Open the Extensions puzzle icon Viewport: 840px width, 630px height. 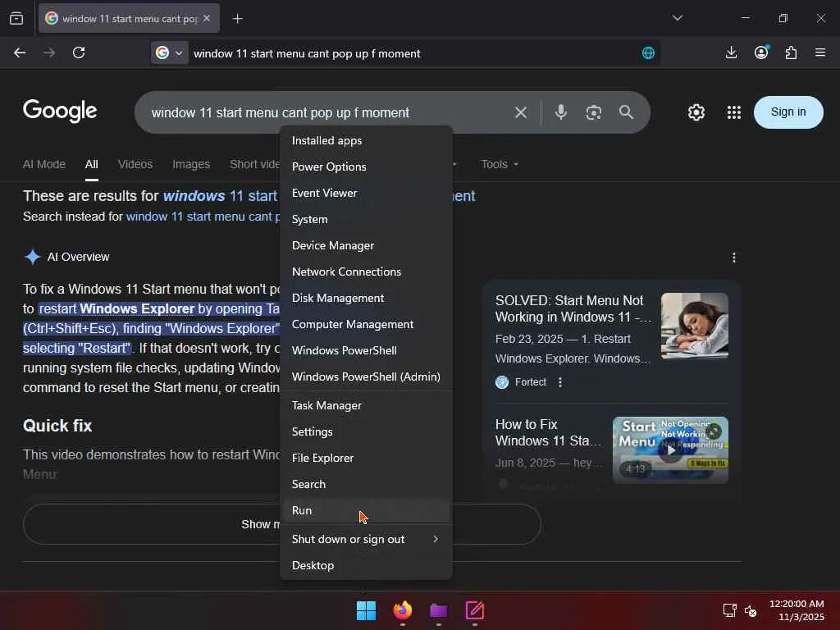[792, 52]
